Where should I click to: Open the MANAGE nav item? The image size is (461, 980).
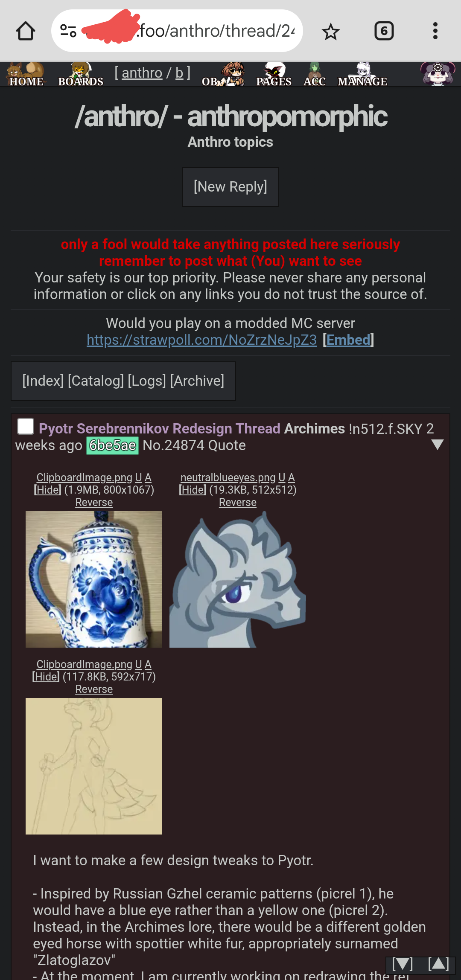(362, 75)
